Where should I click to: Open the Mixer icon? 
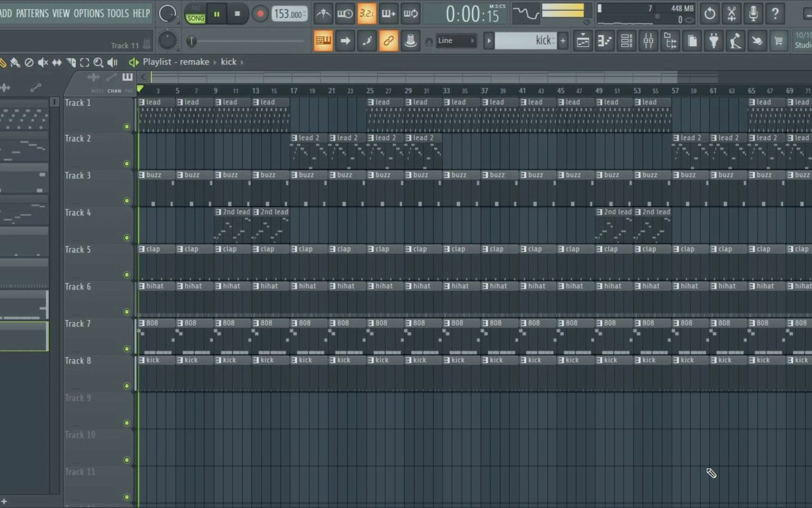click(x=648, y=41)
